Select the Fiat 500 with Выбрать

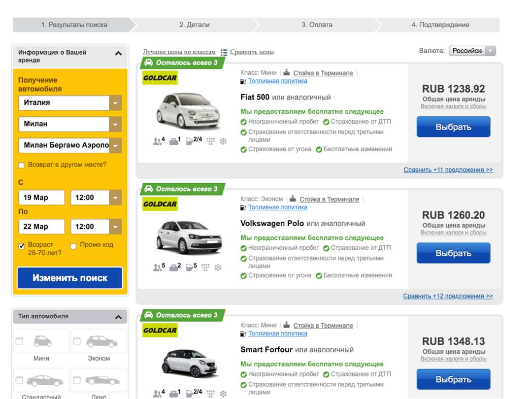[x=453, y=127]
